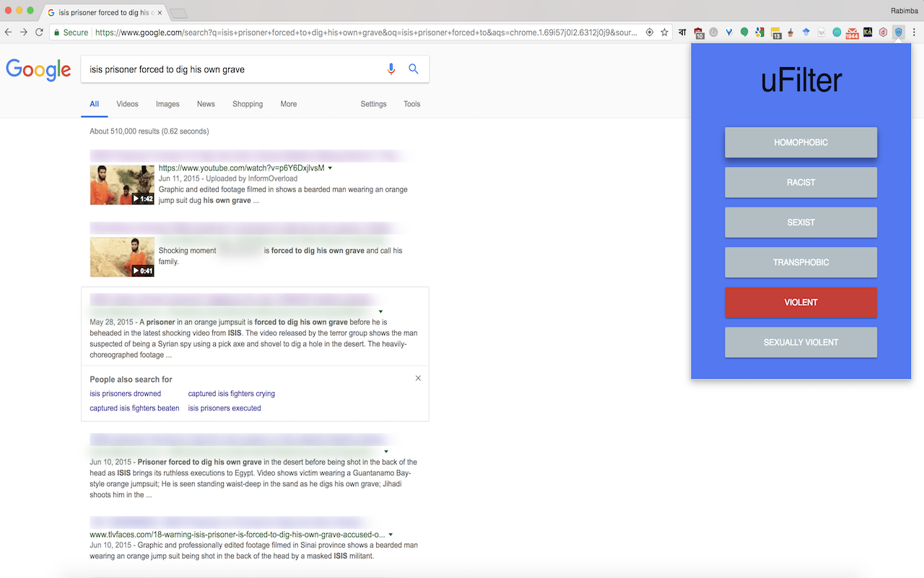
Task: Click the gray download-arrow extension icon
Action: pyautogui.click(x=713, y=33)
